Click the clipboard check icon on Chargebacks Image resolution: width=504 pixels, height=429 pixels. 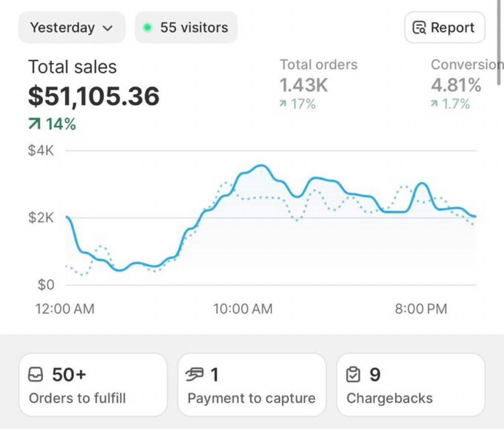point(353,375)
